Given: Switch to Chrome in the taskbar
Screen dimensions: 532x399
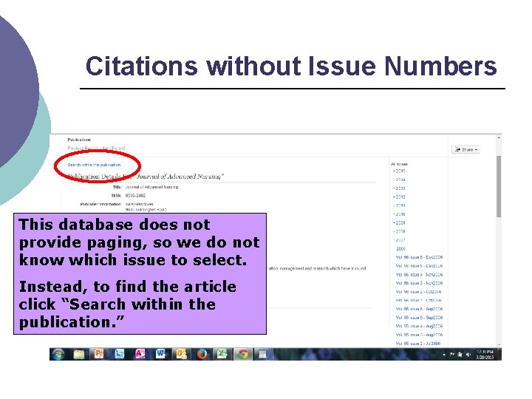Looking at the screenshot, I should pos(243,354).
